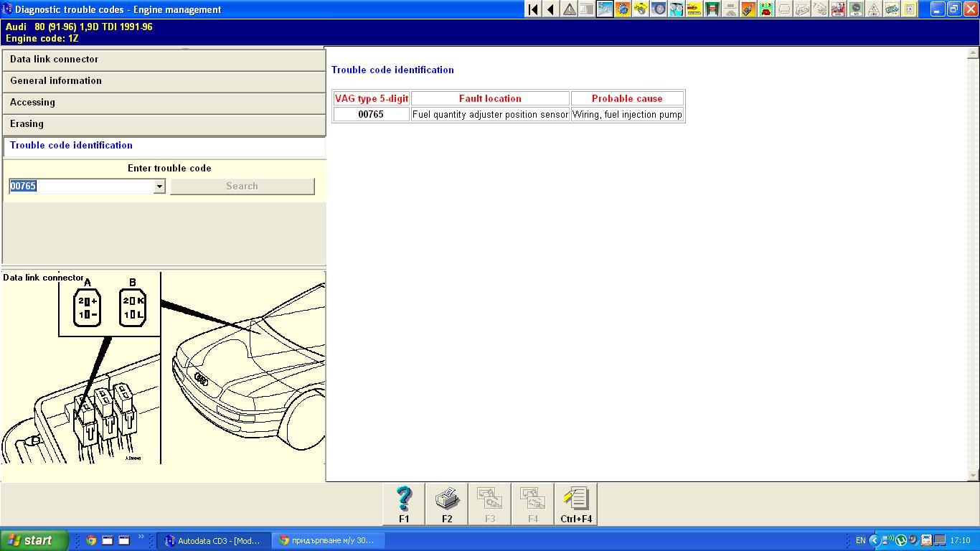This screenshot has width=980, height=551.
Task: Click the system clock showing 17:10
Action: coord(960,541)
